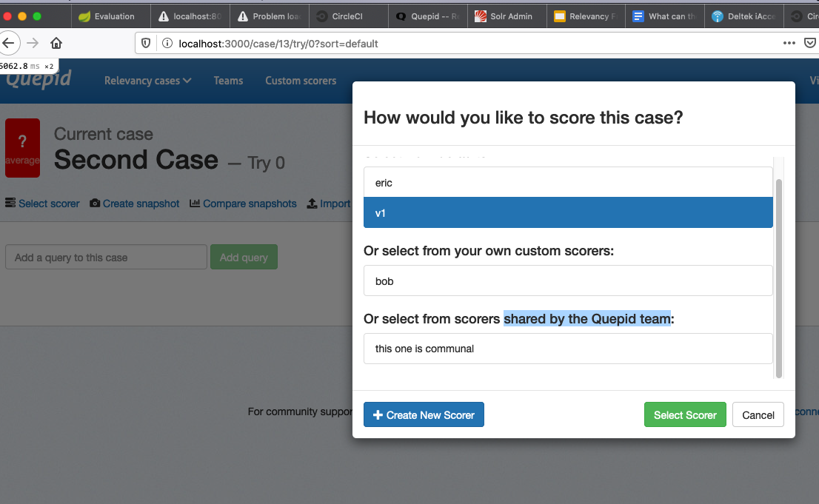Click the Create New Scorer button

424,414
